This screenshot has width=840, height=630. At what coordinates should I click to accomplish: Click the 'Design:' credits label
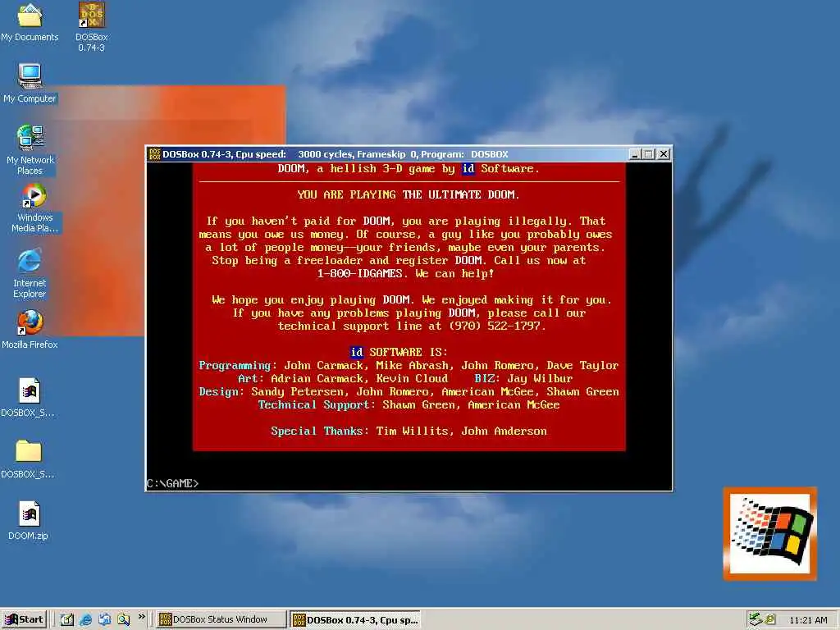point(221,391)
